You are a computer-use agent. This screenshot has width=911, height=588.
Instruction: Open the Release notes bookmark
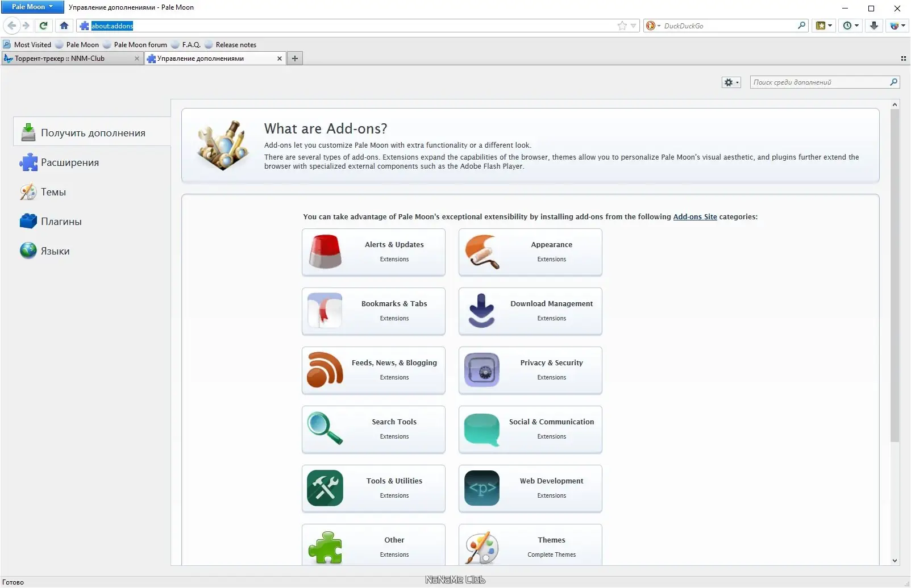[231, 45]
